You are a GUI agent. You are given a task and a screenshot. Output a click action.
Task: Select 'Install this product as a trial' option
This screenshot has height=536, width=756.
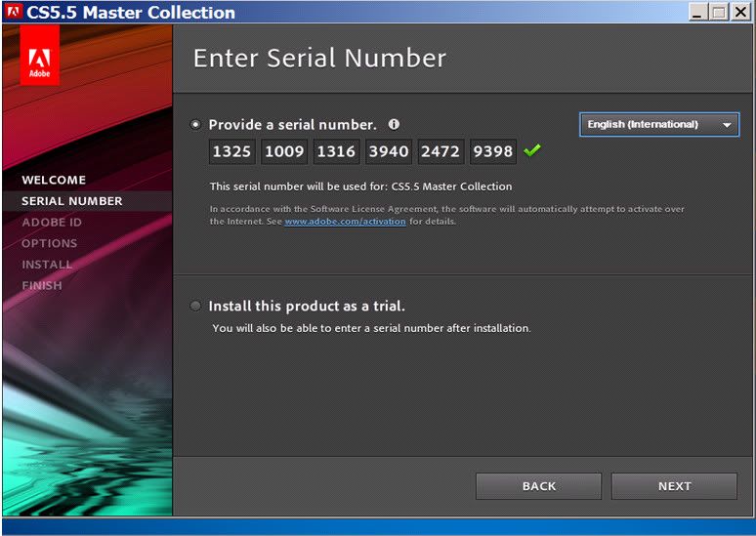click(195, 307)
